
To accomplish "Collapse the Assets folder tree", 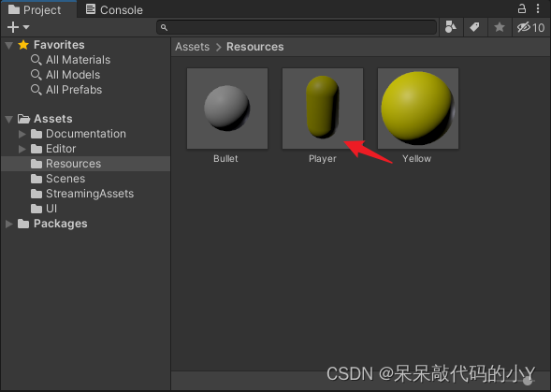I will click(9, 119).
